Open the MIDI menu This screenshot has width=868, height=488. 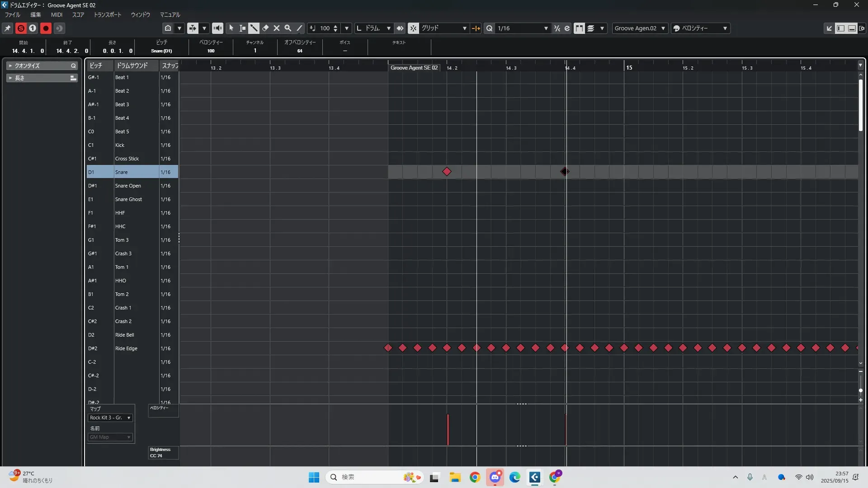point(57,14)
